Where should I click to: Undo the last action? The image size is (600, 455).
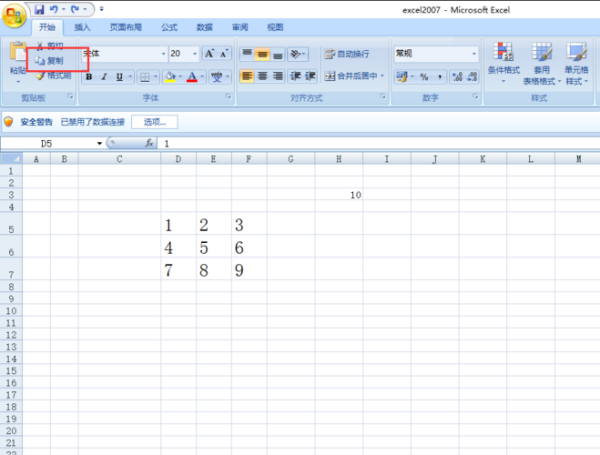[x=54, y=9]
